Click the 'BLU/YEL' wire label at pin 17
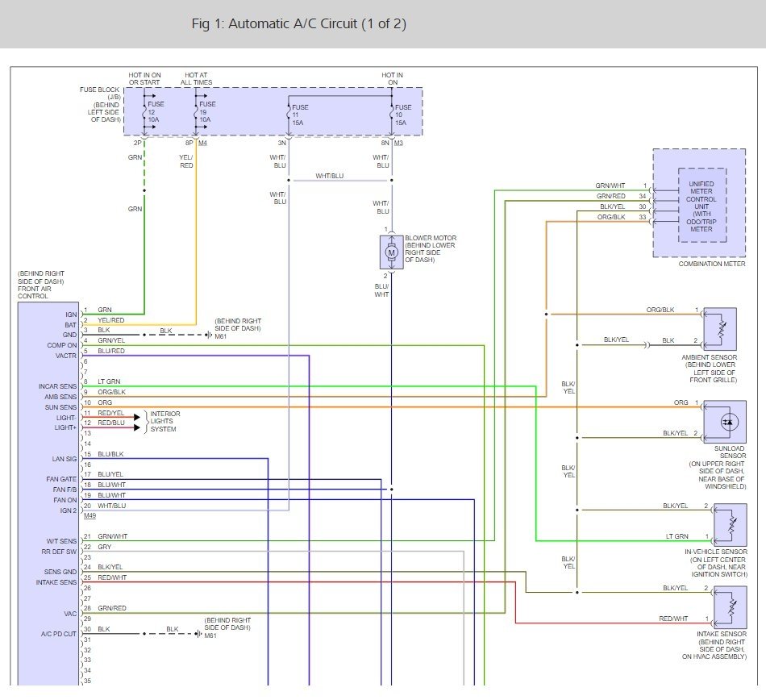This screenshot has height=700, width=766. pyautogui.click(x=110, y=474)
